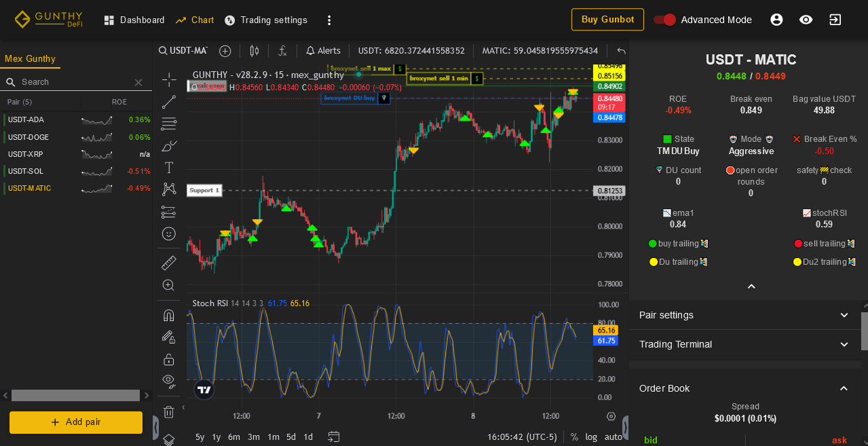Toggle the eye visibility icon in header
This screenshot has height=446, width=868.
tap(806, 20)
